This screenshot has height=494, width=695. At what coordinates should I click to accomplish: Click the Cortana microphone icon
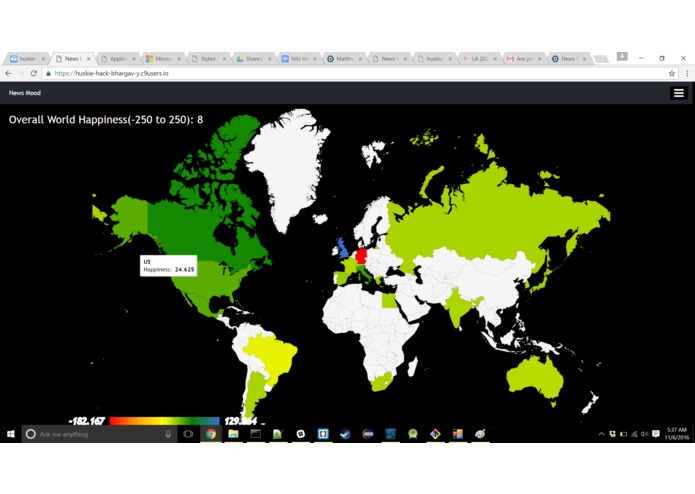(x=168, y=434)
